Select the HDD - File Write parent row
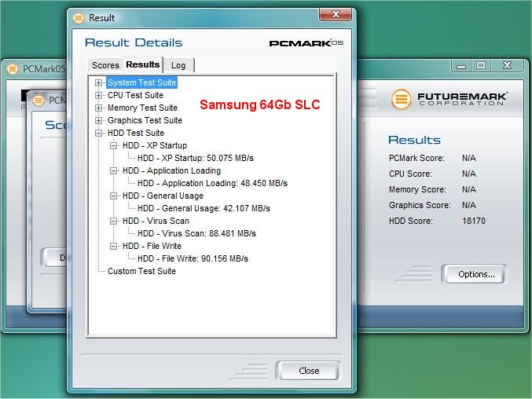This screenshot has height=399, width=532. point(152,246)
